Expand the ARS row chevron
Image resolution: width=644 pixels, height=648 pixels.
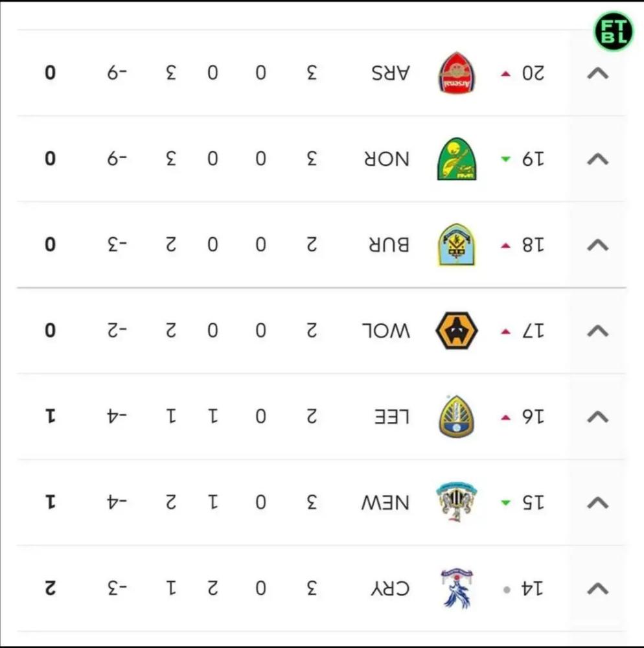point(598,74)
